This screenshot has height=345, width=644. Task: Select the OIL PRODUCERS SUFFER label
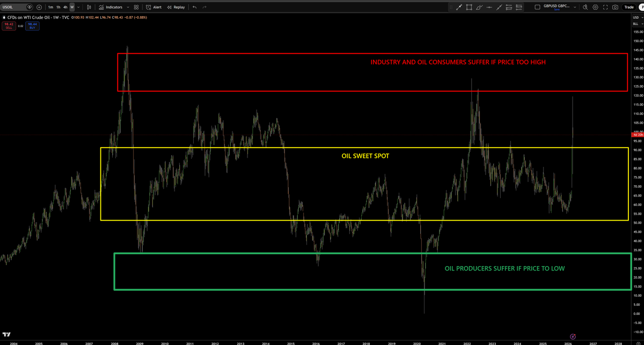[x=504, y=268]
